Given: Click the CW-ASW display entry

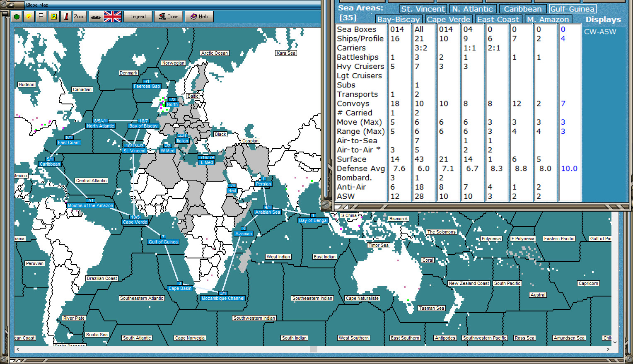Looking at the screenshot, I should point(600,31).
